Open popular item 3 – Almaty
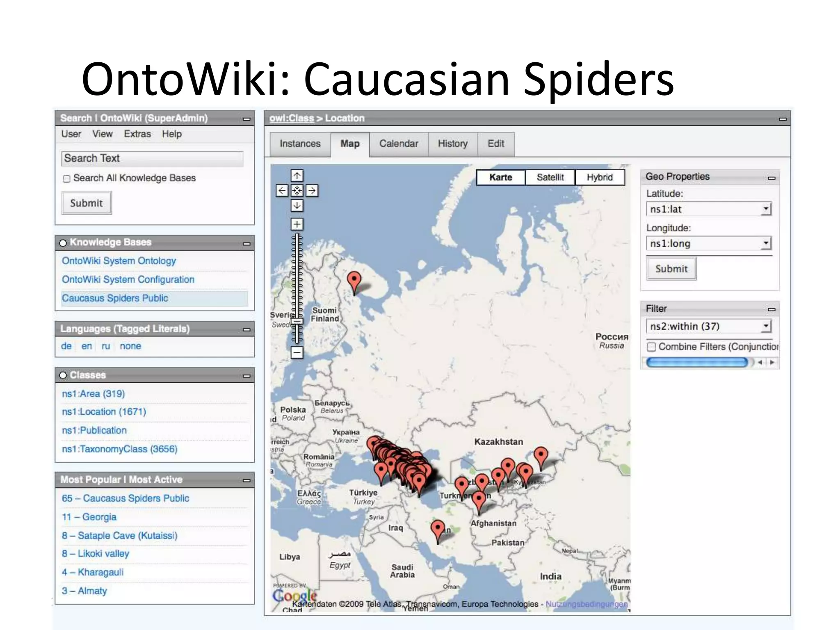840x630 pixels. tap(84, 591)
